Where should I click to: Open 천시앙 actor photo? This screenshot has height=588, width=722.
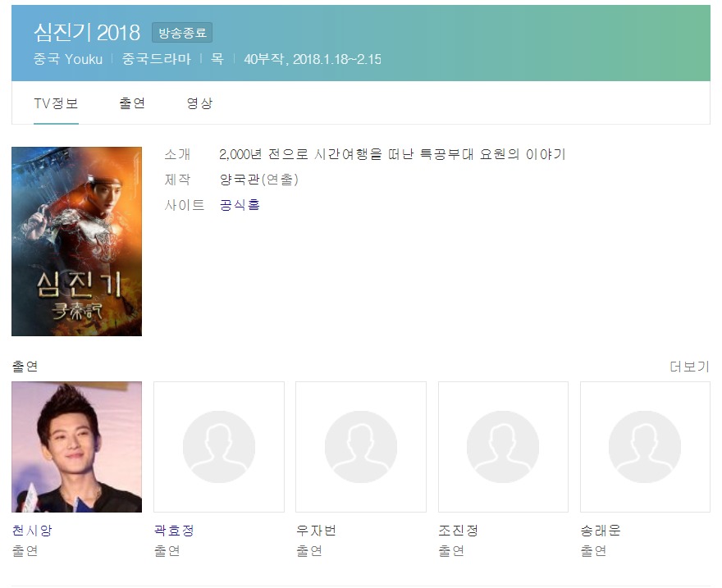pos(76,447)
